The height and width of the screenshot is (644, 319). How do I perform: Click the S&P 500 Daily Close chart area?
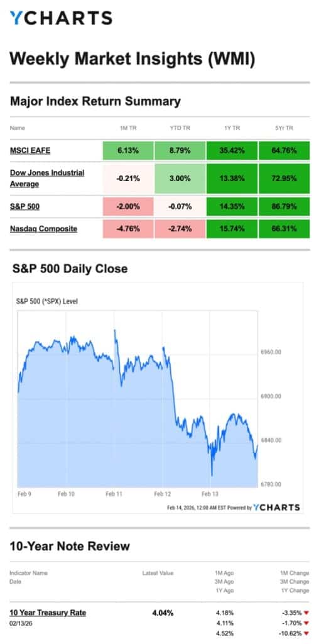[138, 399]
